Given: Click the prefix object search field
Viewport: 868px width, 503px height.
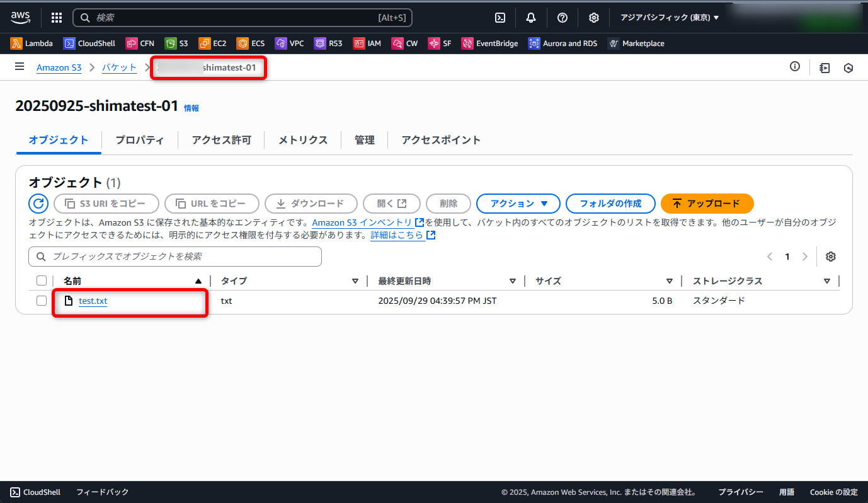Looking at the screenshot, I should pos(175,257).
